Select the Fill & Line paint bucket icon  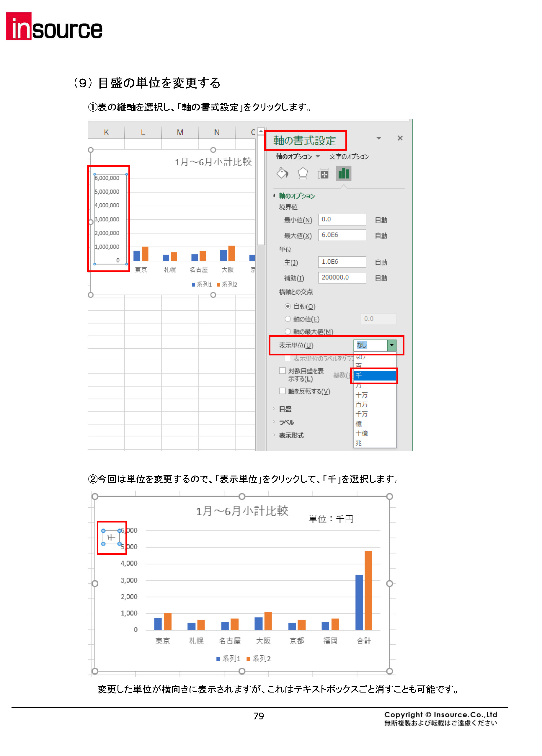click(282, 173)
